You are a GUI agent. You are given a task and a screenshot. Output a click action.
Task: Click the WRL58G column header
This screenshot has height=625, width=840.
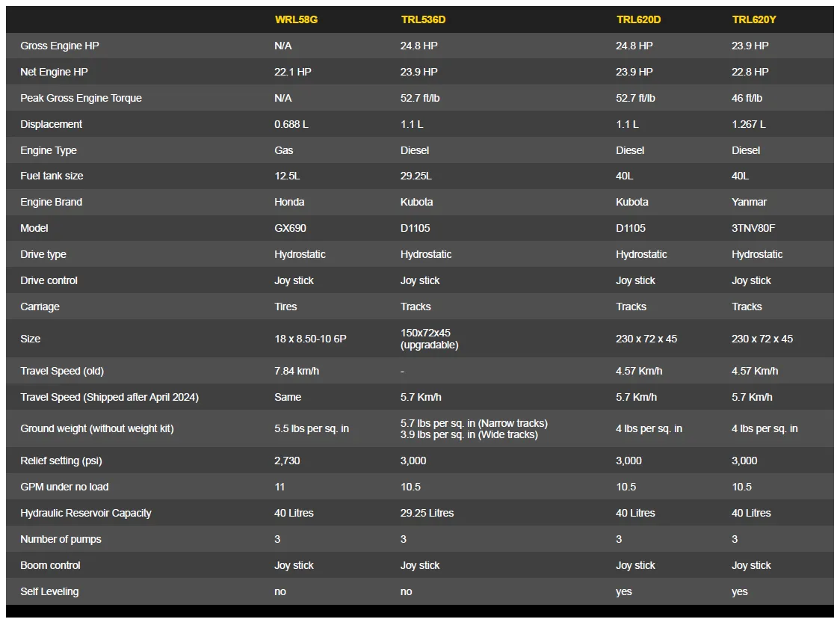[x=296, y=20]
